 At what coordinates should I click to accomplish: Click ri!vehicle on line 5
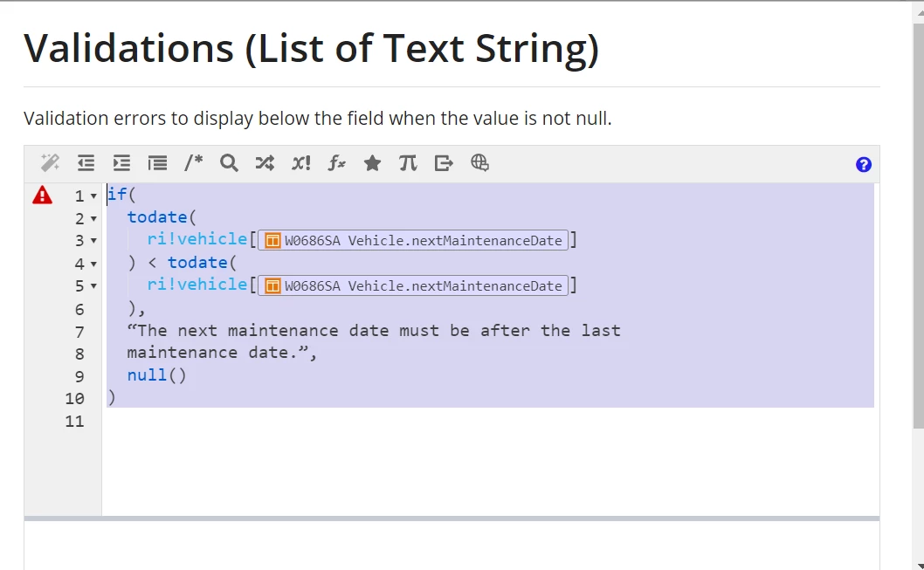click(197, 285)
